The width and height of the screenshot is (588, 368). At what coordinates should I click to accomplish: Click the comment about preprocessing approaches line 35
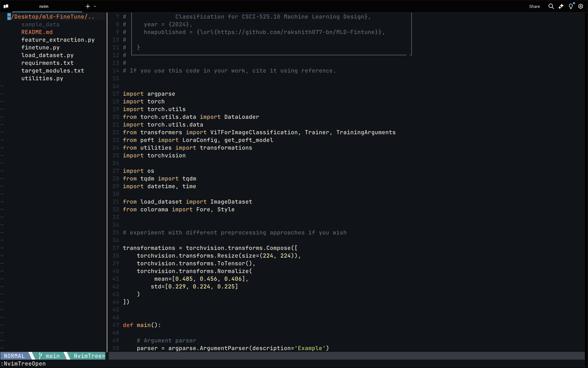[235, 233]
